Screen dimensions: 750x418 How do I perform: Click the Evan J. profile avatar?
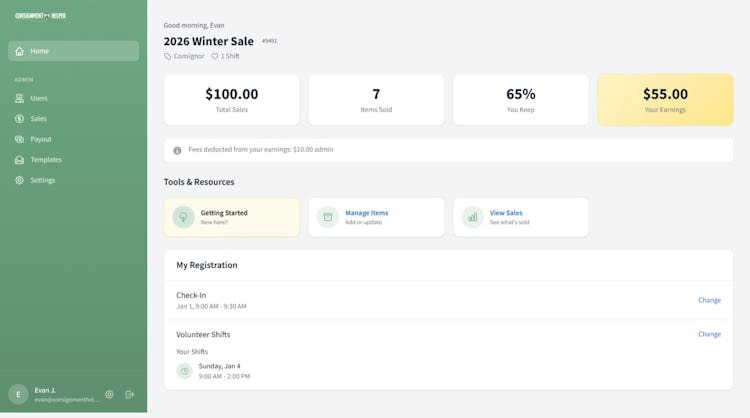tap(18, 394)
